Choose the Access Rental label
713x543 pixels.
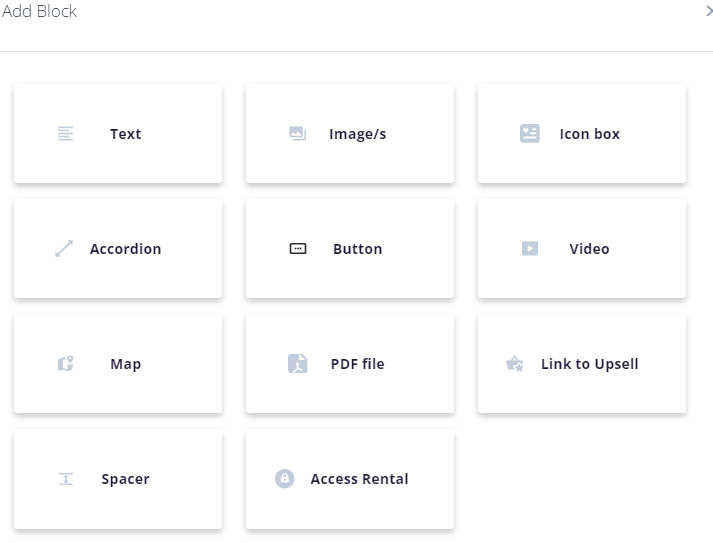360,479
